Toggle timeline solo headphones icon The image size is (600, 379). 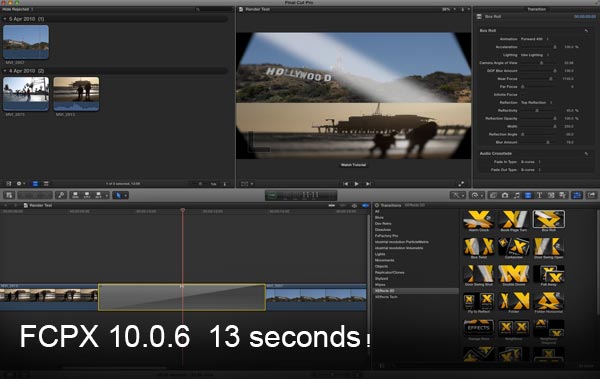(x=354, y=206)
